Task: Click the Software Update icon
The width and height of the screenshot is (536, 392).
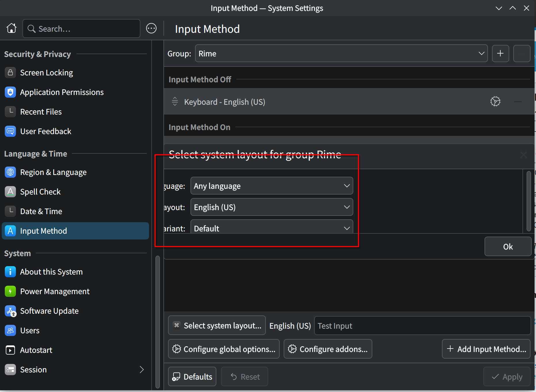Action: (x=10, y=311)
